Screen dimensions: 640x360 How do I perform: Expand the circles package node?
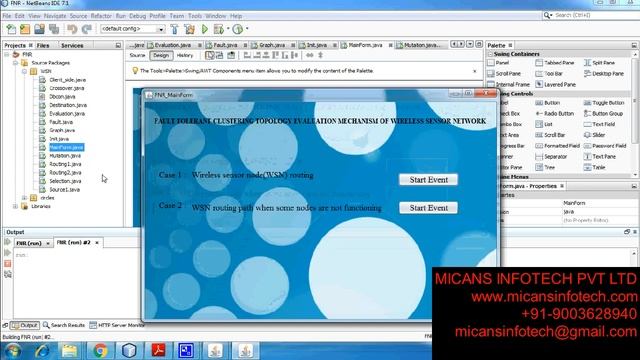tap(24, 198)
